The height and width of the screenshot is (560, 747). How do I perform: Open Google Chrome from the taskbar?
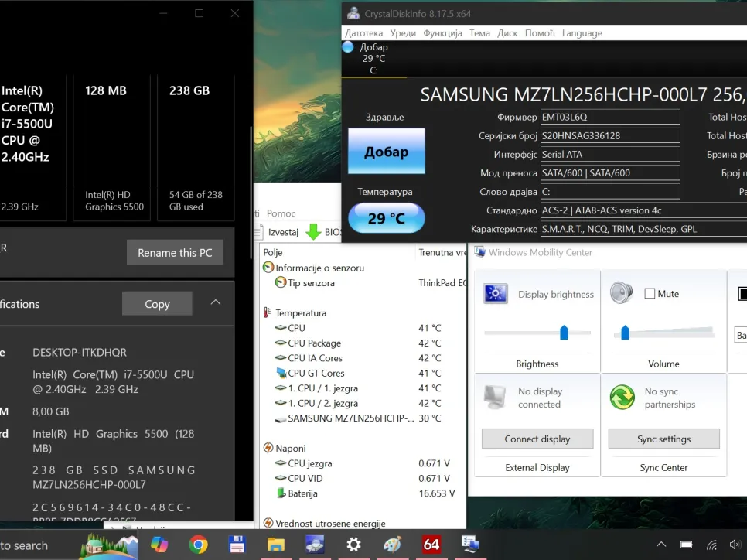click(198, 545)
